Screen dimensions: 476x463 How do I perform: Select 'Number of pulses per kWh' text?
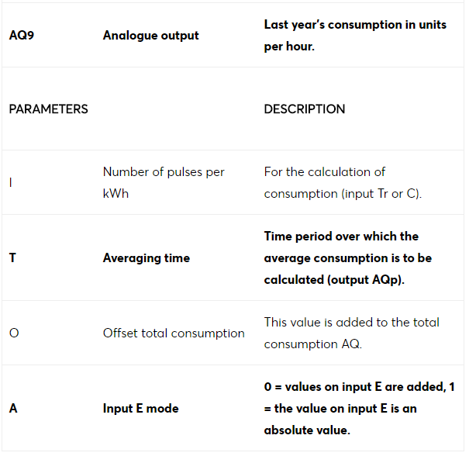pyautogui.click(x=164, y=183)
